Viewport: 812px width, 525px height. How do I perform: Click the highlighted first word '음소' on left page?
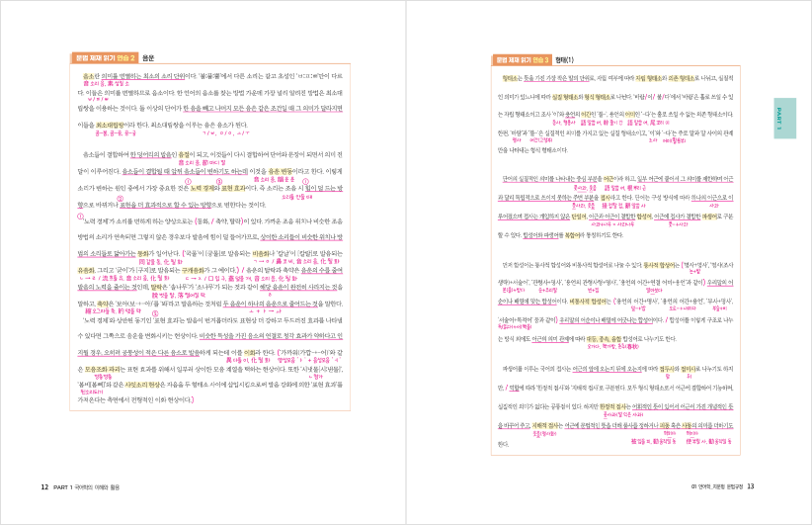click(89, 73)
